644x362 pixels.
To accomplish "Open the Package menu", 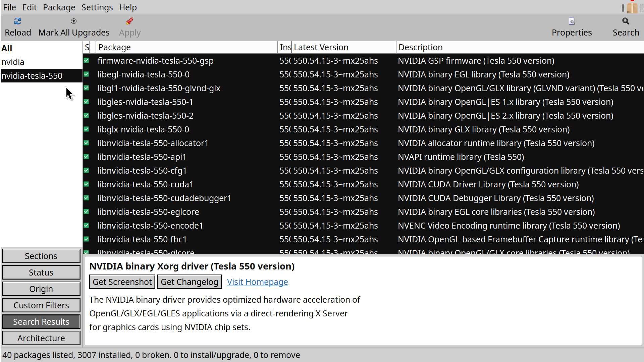I will point(59,7).
